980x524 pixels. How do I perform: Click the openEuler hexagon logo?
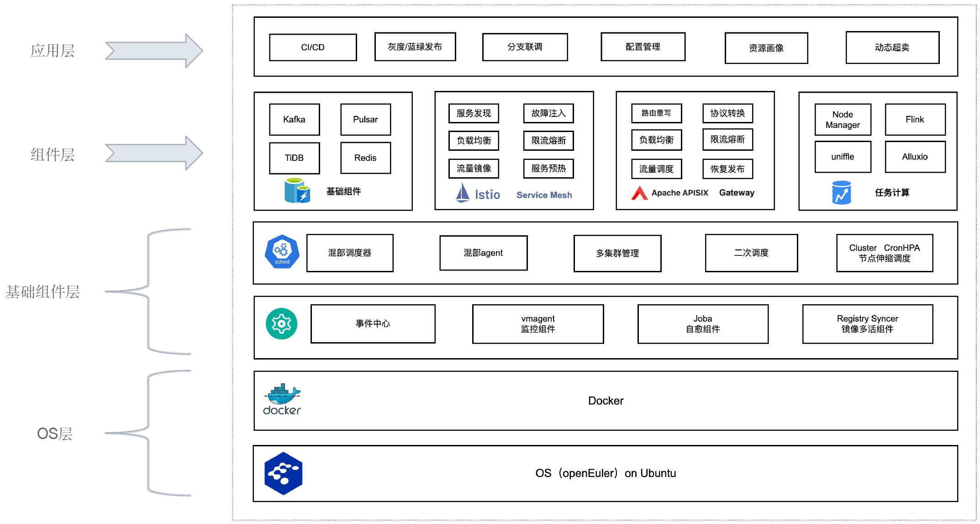tap(284, 473)
